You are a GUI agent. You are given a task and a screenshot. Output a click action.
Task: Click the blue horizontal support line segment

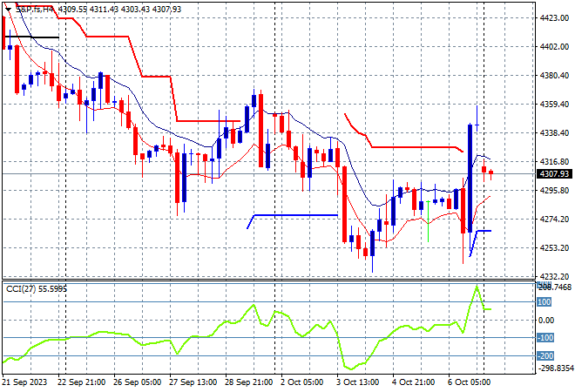pos(294,214)
